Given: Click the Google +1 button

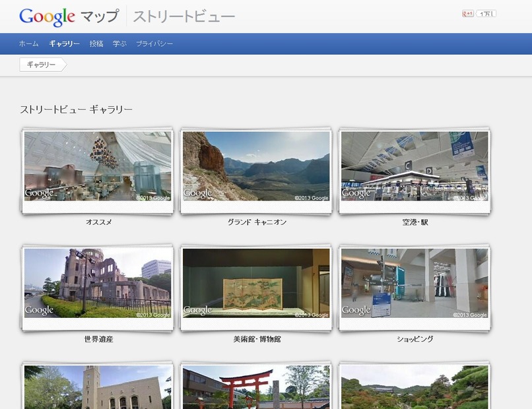Looking at the screenshot, I should (x=468, y=14).
